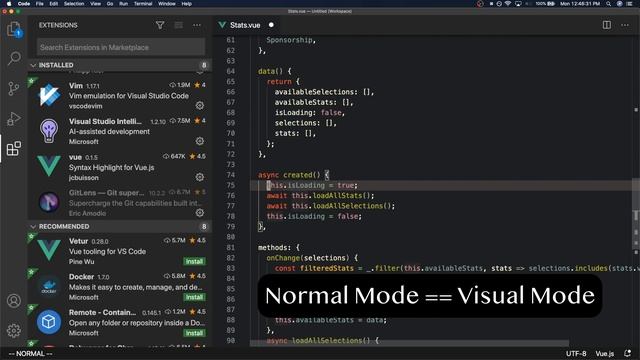This screenshot has width=640, height=360.
Task: Open the GitLens extension icon
Action: (49, 202)
